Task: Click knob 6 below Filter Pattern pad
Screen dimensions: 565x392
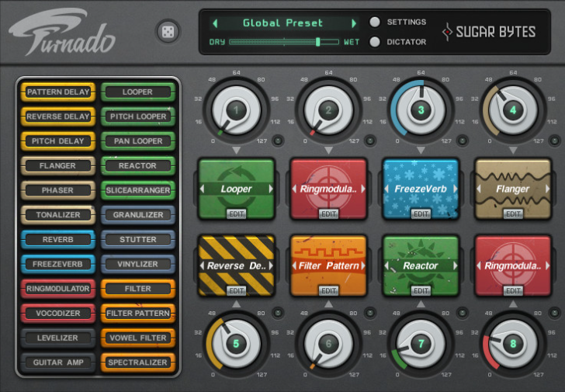Action: click(x=328, y=343)
